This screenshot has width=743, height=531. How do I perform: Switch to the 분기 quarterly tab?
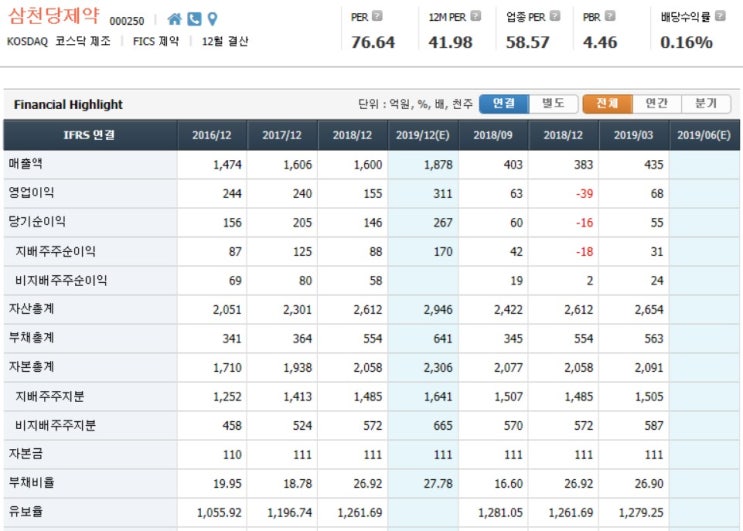click(706, 104)
